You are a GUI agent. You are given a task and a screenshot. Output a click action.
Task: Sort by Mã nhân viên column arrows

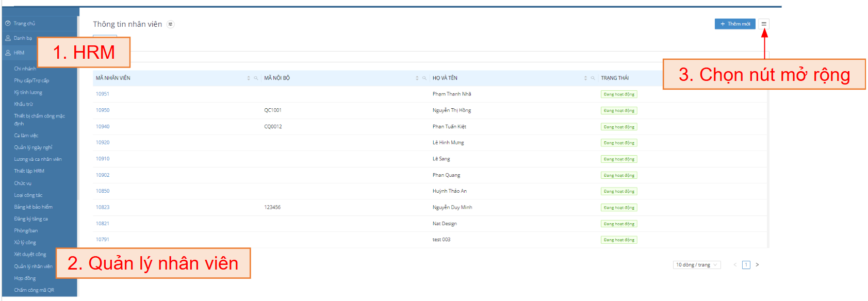249,78
